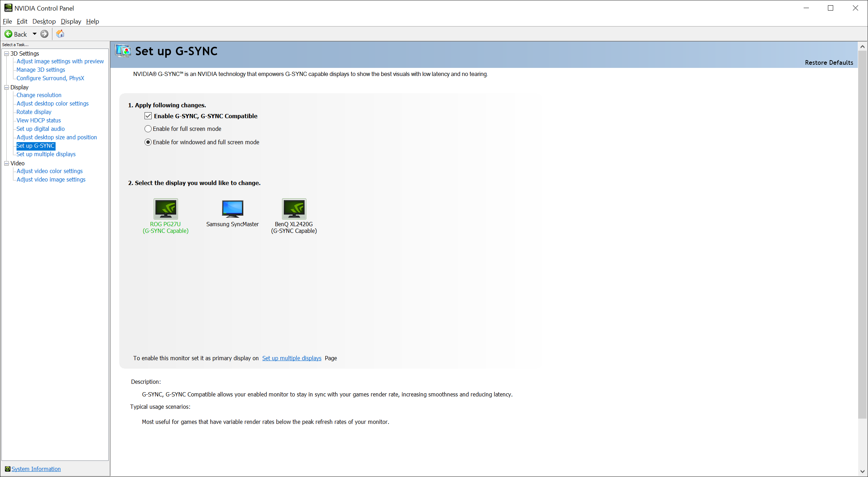868x477 pixels.
Task: Click the Home icon in toolbar
Action: pyautogui.click(x=60, y=34)
